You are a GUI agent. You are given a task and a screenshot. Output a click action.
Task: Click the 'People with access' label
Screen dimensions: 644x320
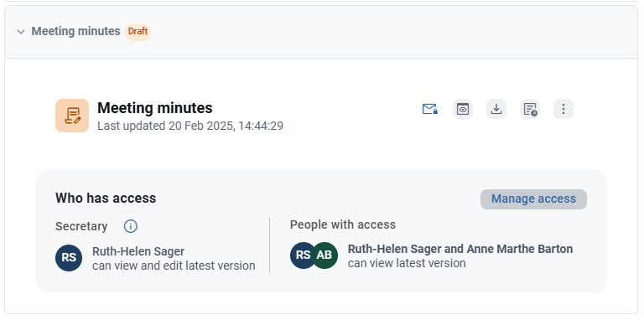[343, 225]
